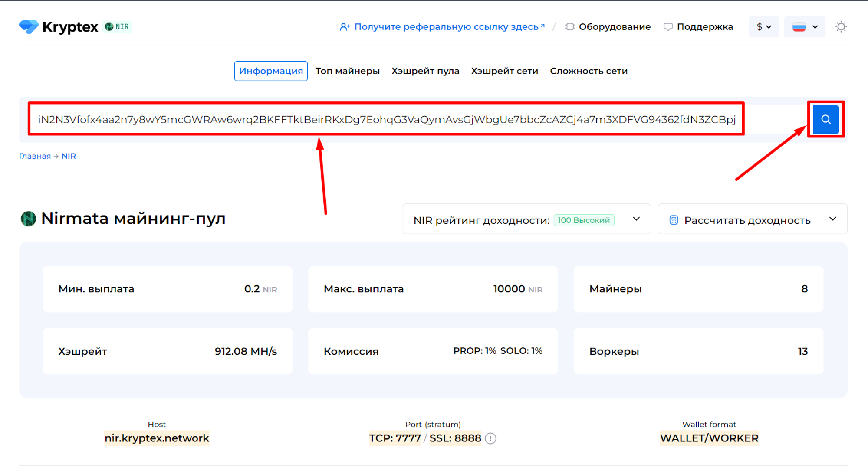Click the chip icon beside Оборудование
Image resolution: width=868 pixels, height=474 pixels.
click(570, 27)
